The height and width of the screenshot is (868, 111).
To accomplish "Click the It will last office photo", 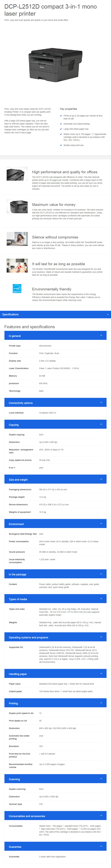I will point(17,265).
